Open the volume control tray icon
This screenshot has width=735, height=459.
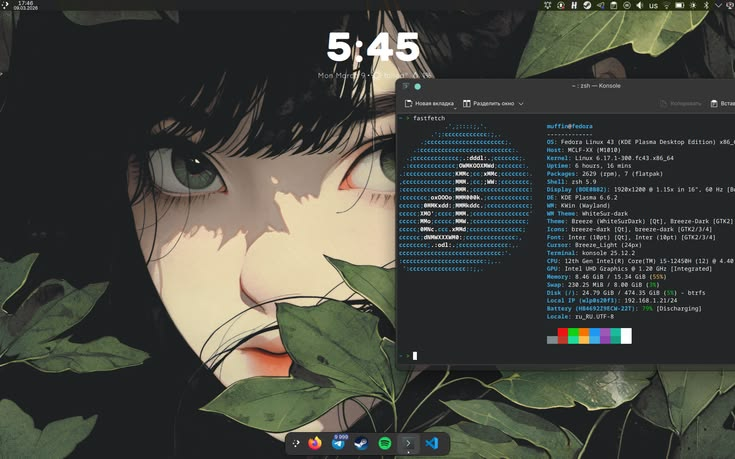click(639, 5)
